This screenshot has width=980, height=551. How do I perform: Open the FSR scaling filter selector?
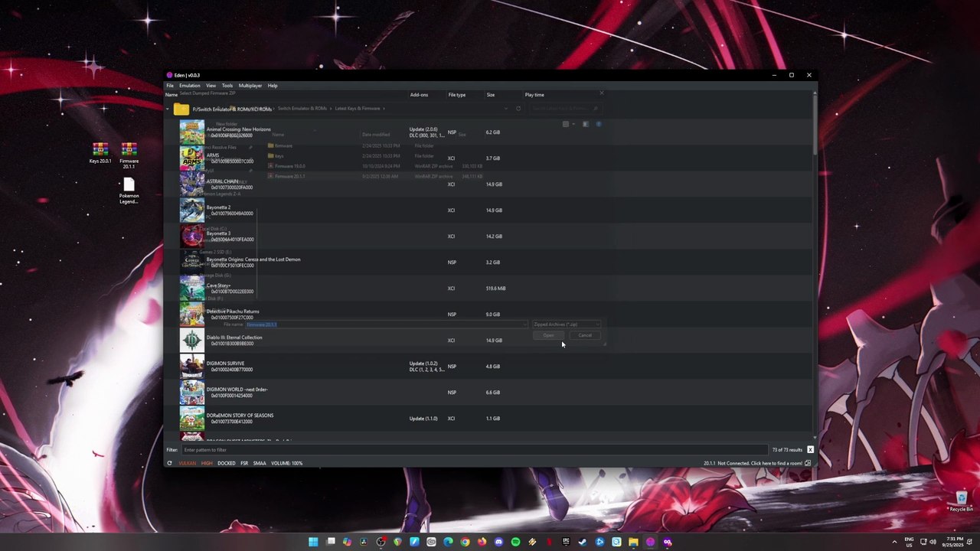[x=244, y=463]
